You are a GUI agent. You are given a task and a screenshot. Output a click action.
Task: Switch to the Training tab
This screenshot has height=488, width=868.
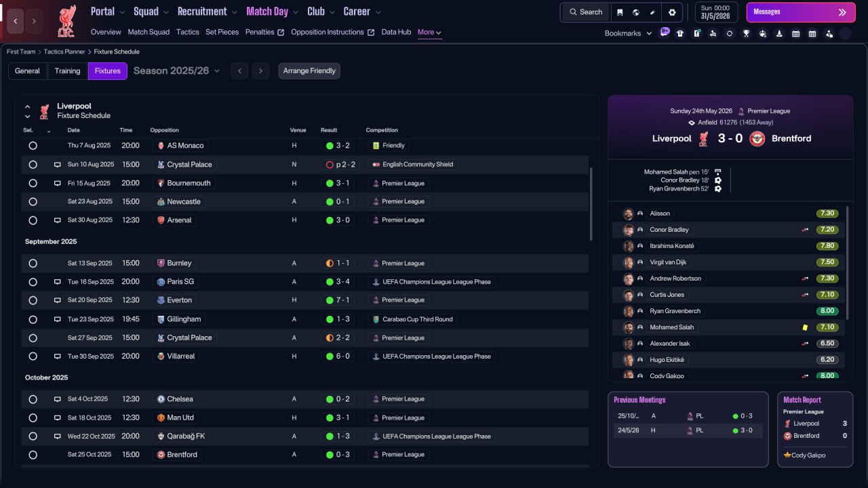click(67, 70)
